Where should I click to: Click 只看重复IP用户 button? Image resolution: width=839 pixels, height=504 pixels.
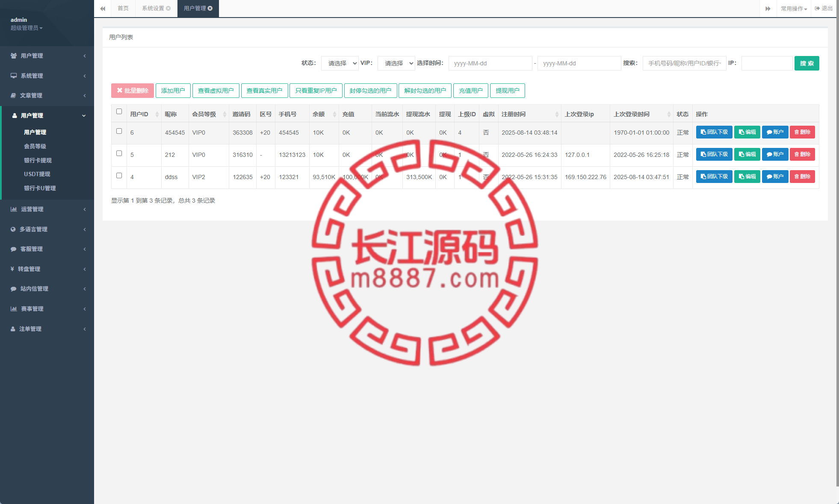point(316,91)
